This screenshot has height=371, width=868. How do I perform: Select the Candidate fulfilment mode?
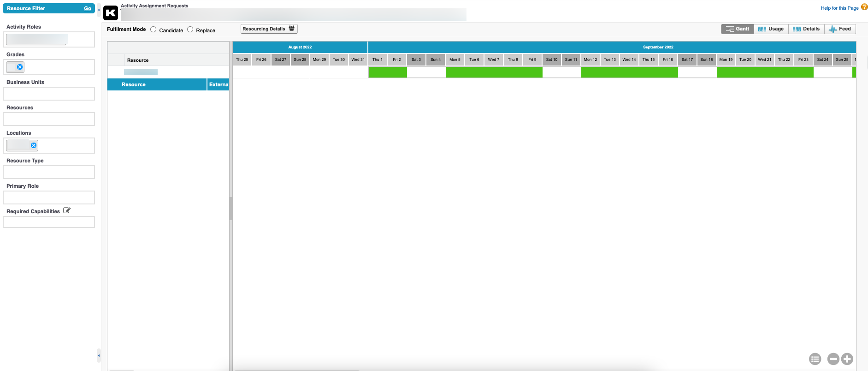154,30
